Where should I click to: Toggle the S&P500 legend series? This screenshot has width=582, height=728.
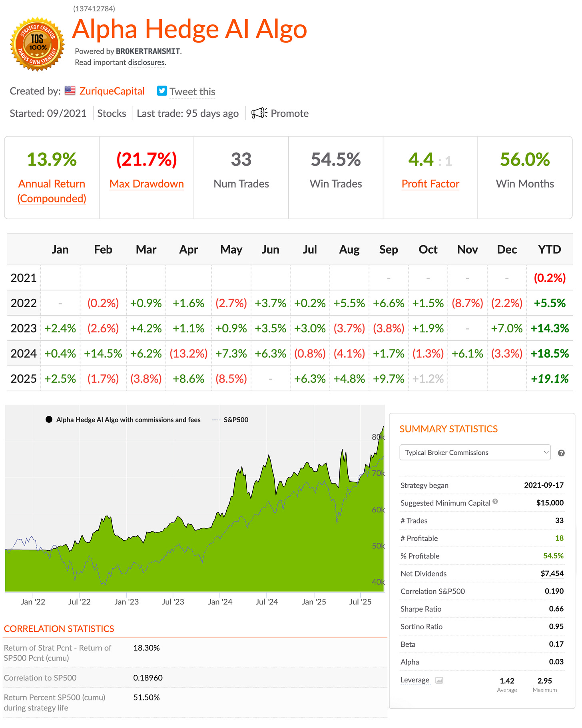coord(230,420)
